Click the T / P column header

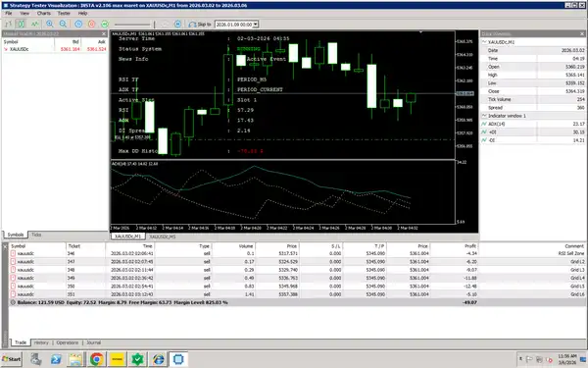point(365,246)
